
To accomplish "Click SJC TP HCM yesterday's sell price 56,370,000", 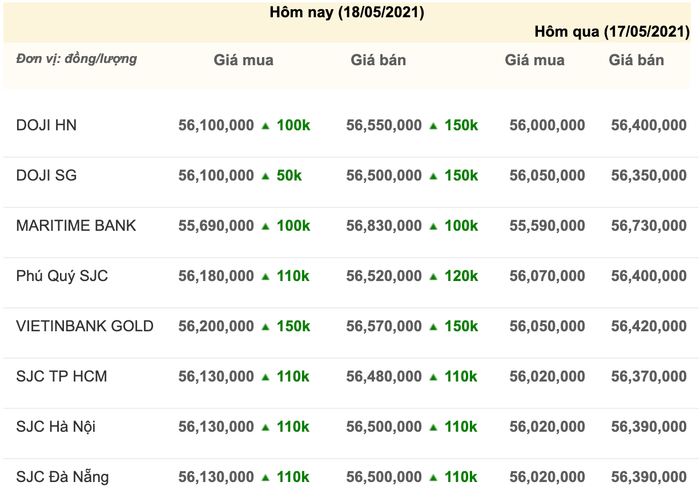I will click(649, 376).
